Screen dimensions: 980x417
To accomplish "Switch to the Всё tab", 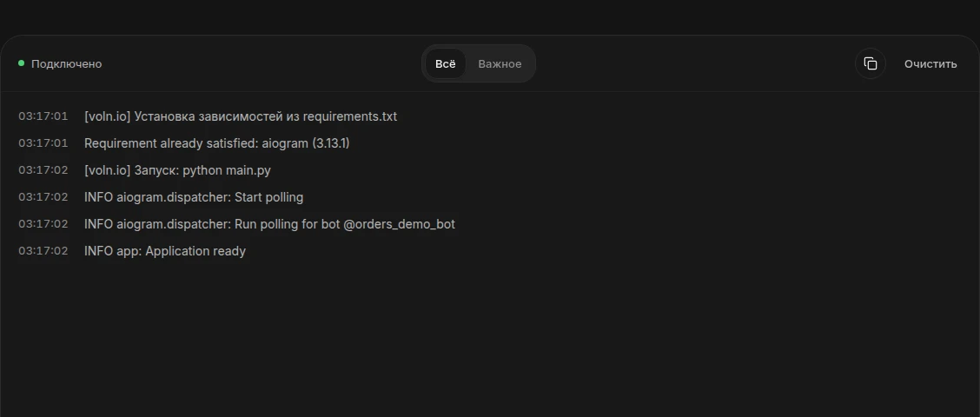I will point(446,63).
